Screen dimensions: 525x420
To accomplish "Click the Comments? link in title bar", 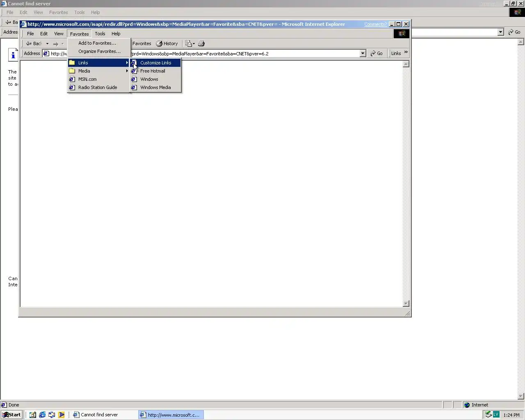I will click(375, 24).
